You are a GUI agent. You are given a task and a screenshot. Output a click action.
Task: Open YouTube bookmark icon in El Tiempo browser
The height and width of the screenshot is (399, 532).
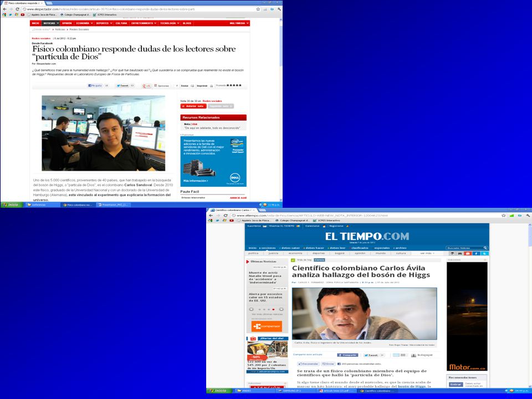tap(232, 221)
